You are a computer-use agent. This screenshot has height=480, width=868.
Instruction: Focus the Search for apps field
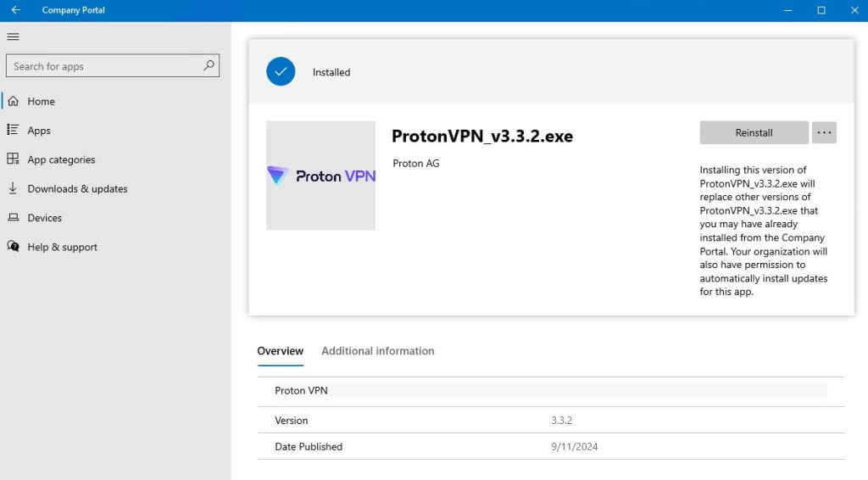[113, 66]
